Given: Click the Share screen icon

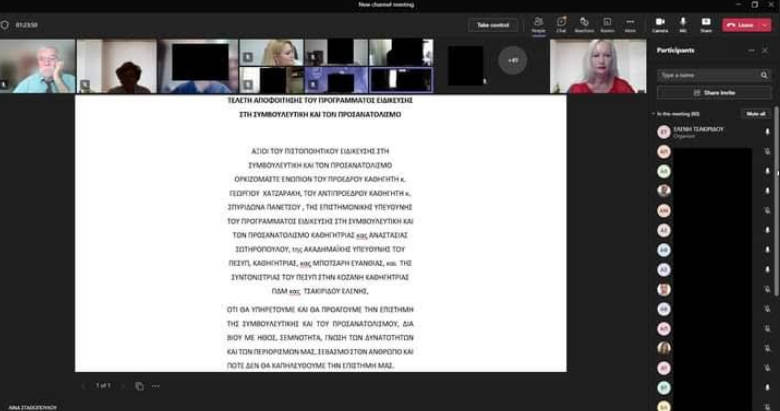Looking at the screenshot, I should coord(706,24).
